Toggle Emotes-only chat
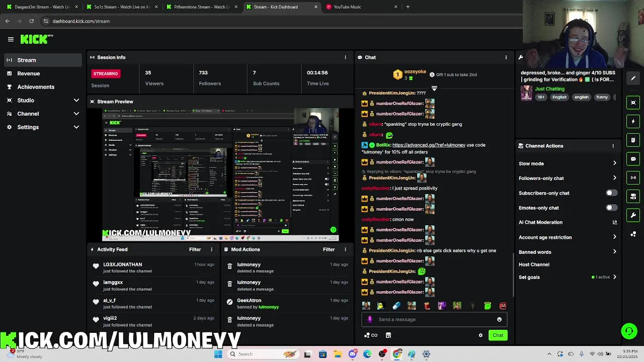Screen dimensions: 644x362 pos(611,208)
